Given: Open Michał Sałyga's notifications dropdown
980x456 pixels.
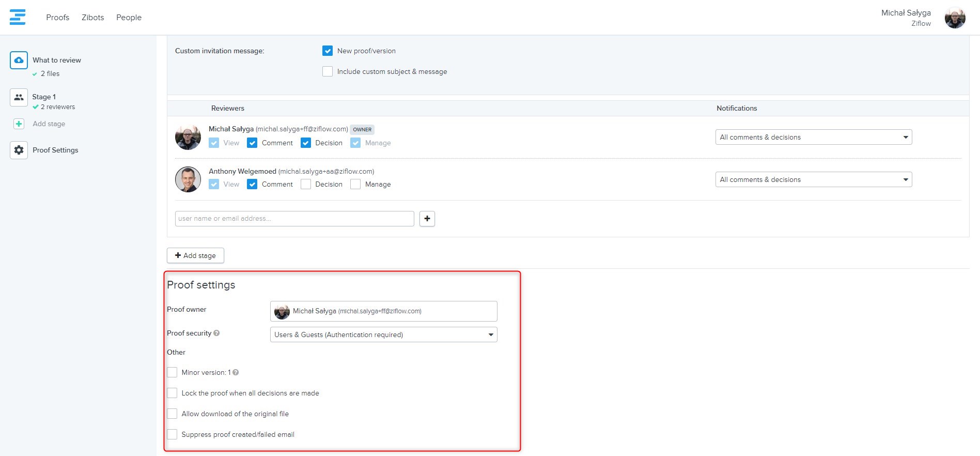Looking at the screenshot, I should (813, 137).
